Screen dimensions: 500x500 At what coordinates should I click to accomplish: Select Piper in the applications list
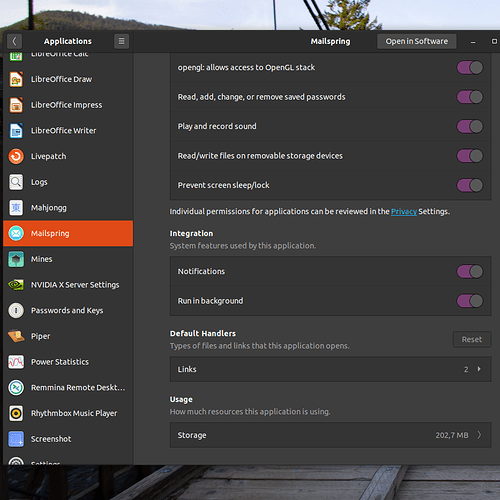click(x=68, y=336)
